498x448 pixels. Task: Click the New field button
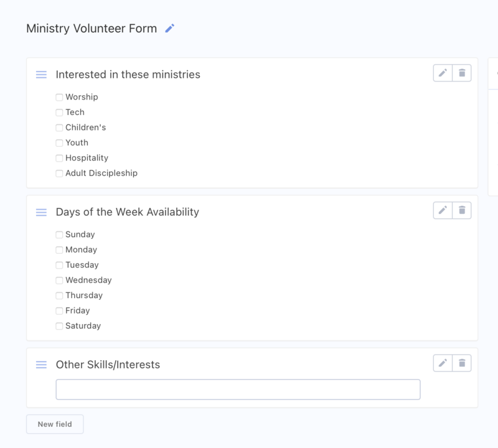55,424
